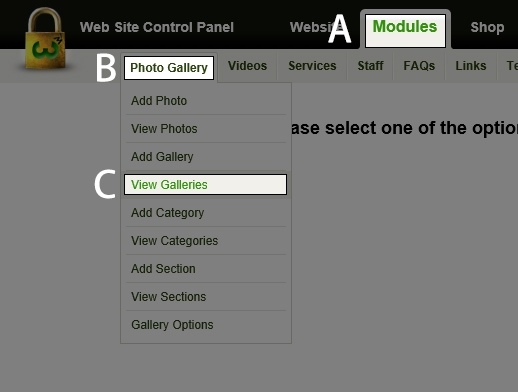Click the padlock logo icon
Screen dimensions: 518x392
45,39
